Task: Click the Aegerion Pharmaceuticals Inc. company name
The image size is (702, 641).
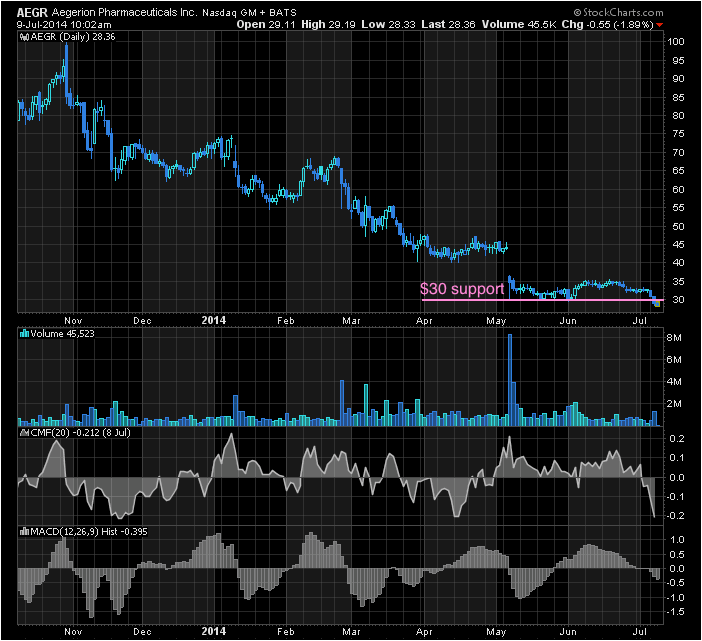Action: tap(124, 13)
